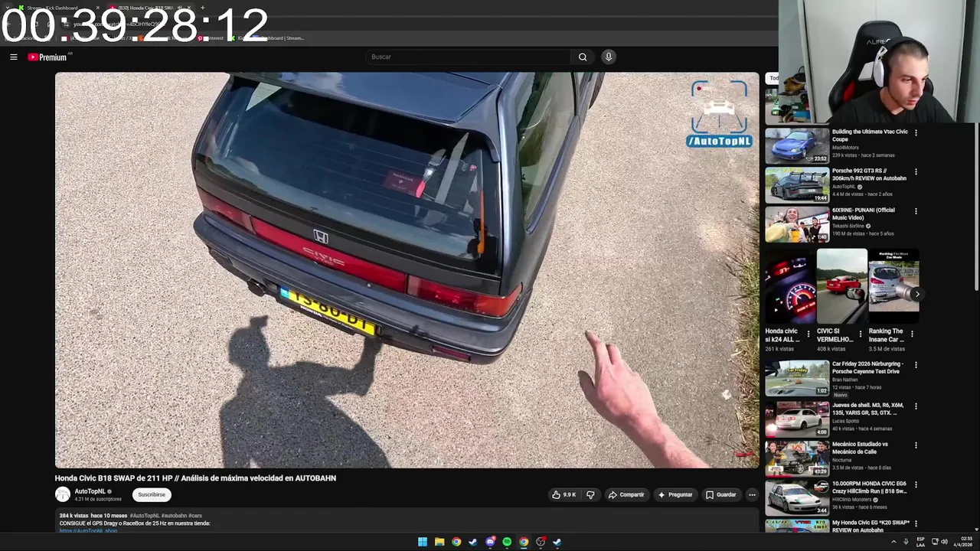Open volume control in system tray
The width and height of the screenshot is (980, 551).
[x=944, y=542]
